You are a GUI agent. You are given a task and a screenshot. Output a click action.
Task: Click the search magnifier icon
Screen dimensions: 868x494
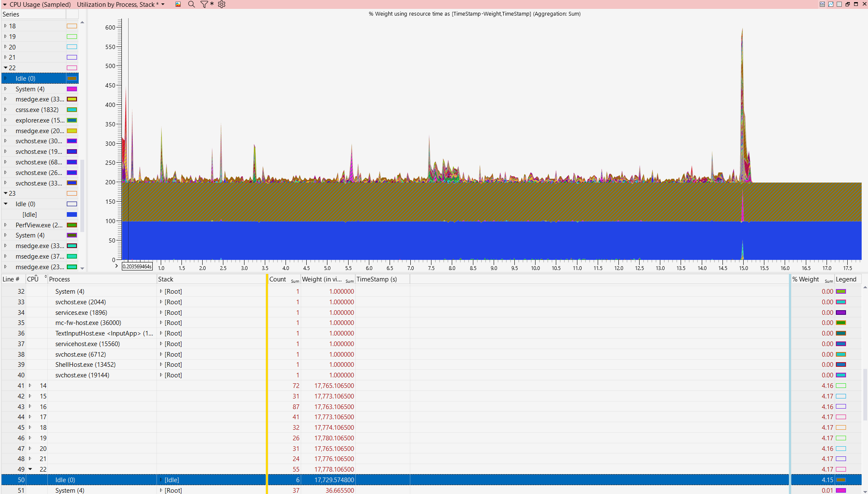191,4
